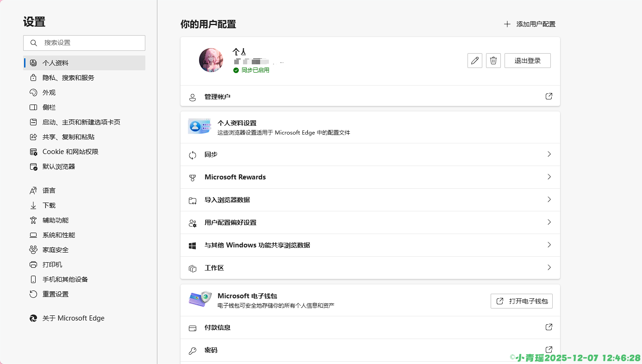Open 管理帐户 external link arrow

pyautogui.click(x=549, y=96)
